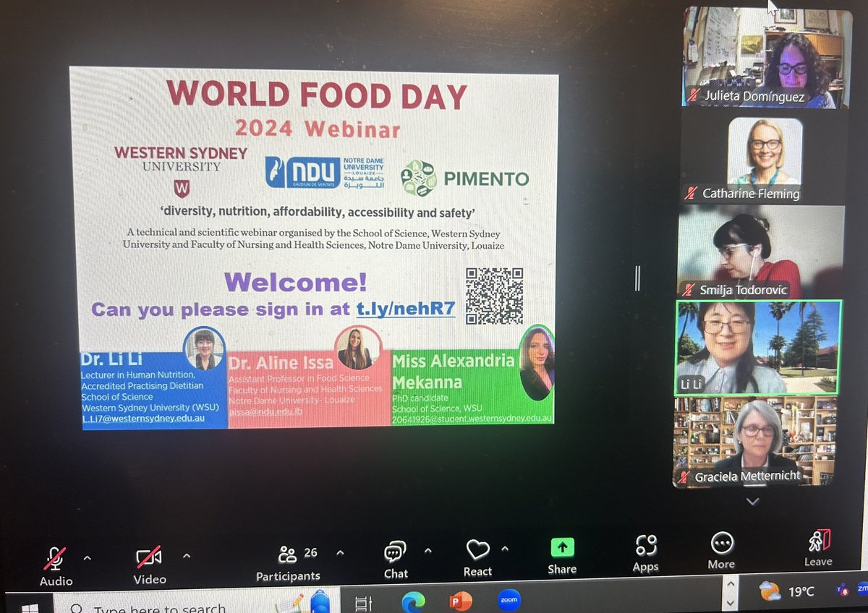The width and height of the screenshot is (868, 613).
Task: Select Li Li active speaker tile
Action: (758, 348)
